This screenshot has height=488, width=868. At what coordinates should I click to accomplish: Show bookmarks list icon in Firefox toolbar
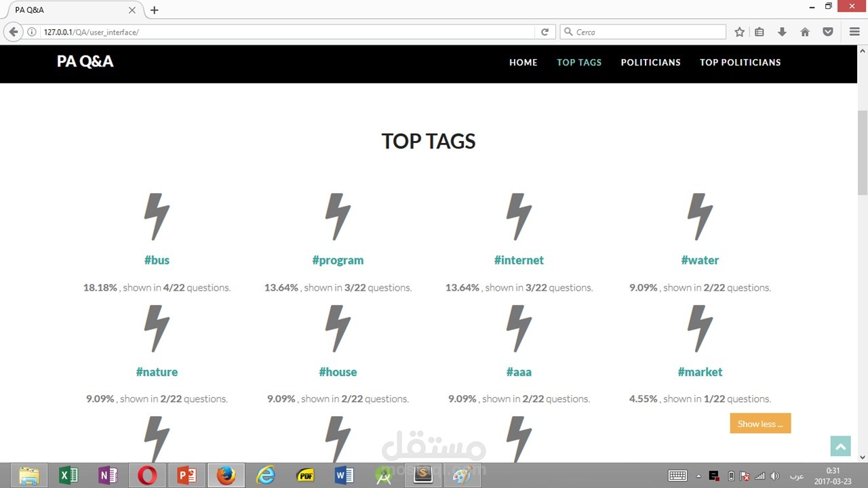(x=759, y=32)
